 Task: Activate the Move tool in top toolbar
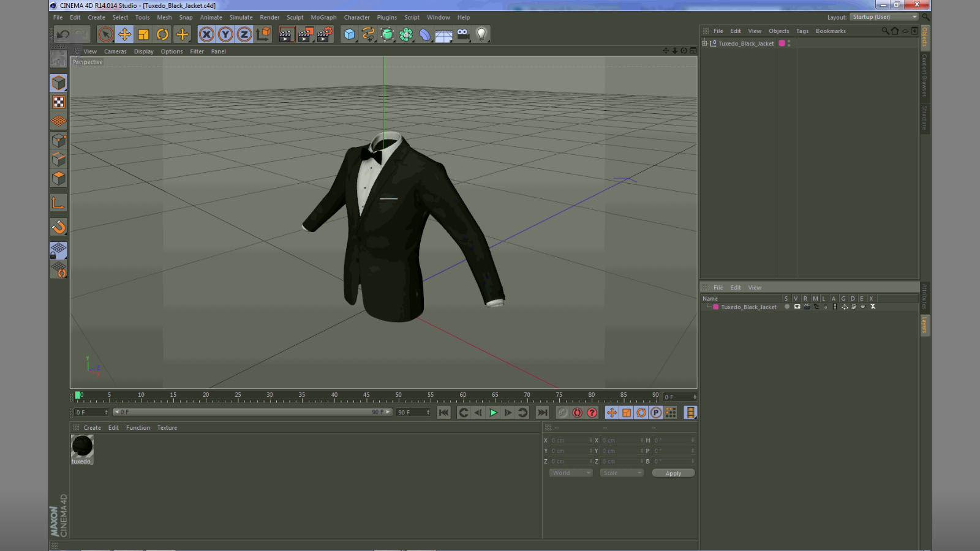click(x=124, y=34)
